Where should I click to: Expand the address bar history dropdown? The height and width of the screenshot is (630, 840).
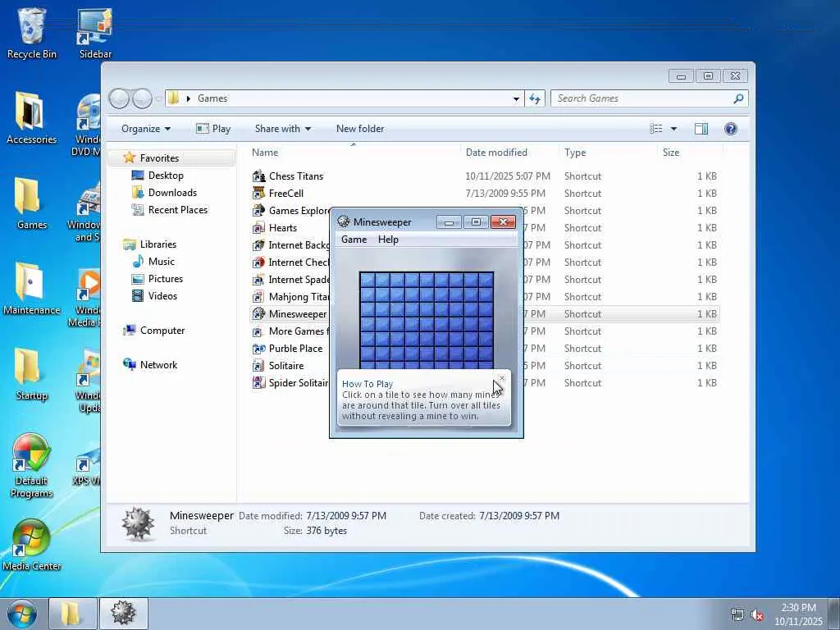[x=516, y=98]
